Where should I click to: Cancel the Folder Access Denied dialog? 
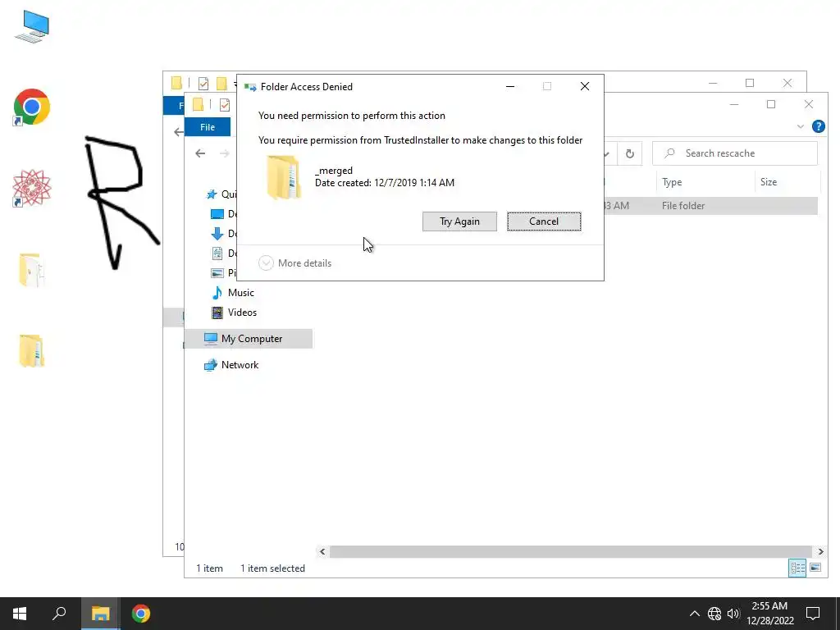[x=544, y=221]
